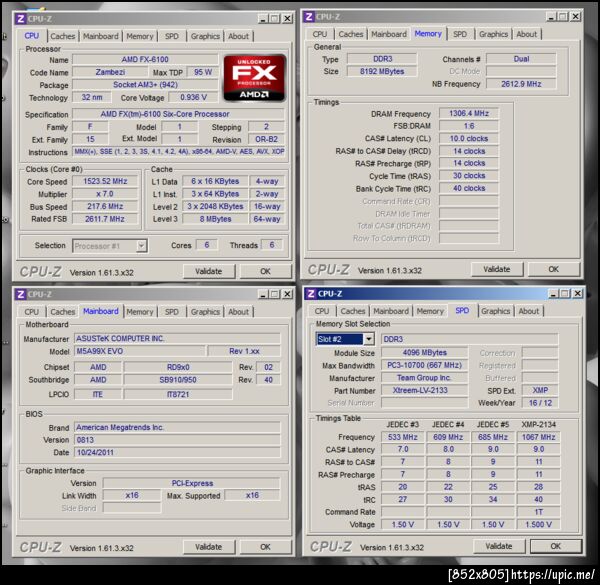Screen dimensions: 600x585
Task: Switch to CPU tab in Memory window
Action: (x=320, y=34)
